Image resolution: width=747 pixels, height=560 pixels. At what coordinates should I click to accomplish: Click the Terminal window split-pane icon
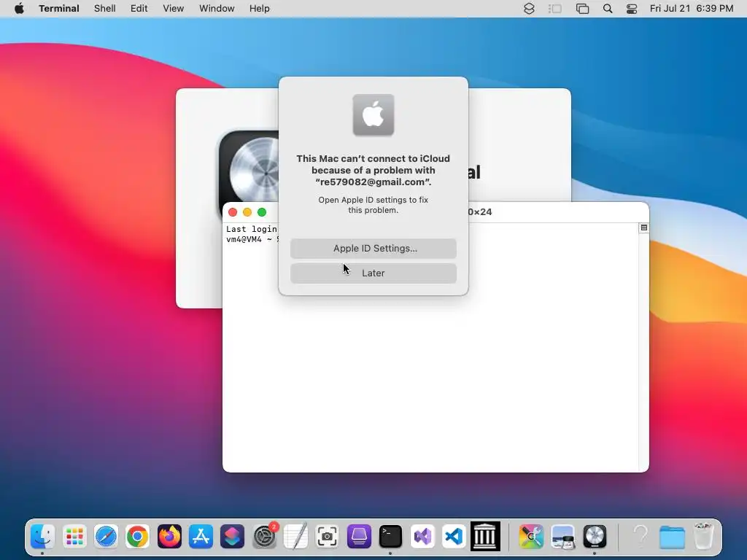pos(643,227)
